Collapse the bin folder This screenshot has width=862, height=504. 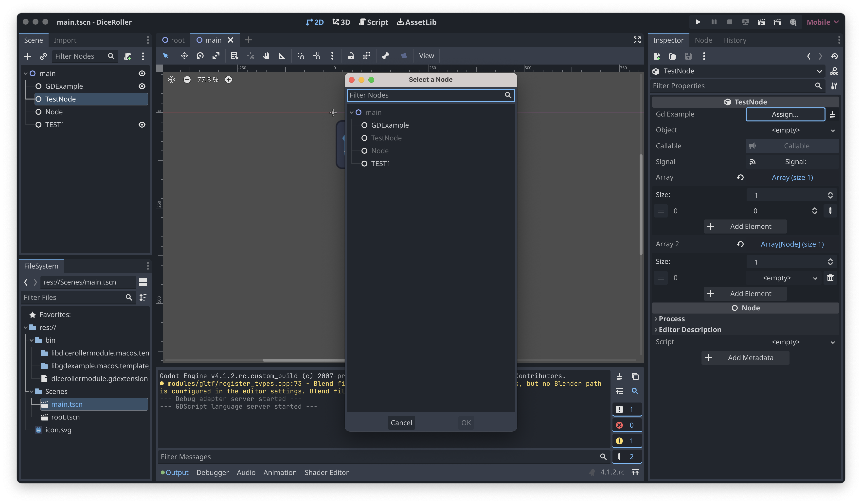click(32, 340)
